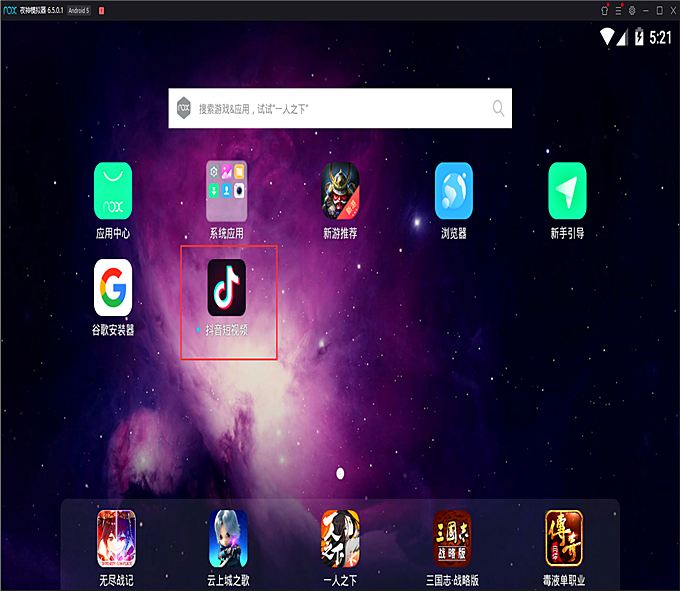
Task: Click the red notification badge in title bar
Action: pyautogui.click(x=101, y=10)
